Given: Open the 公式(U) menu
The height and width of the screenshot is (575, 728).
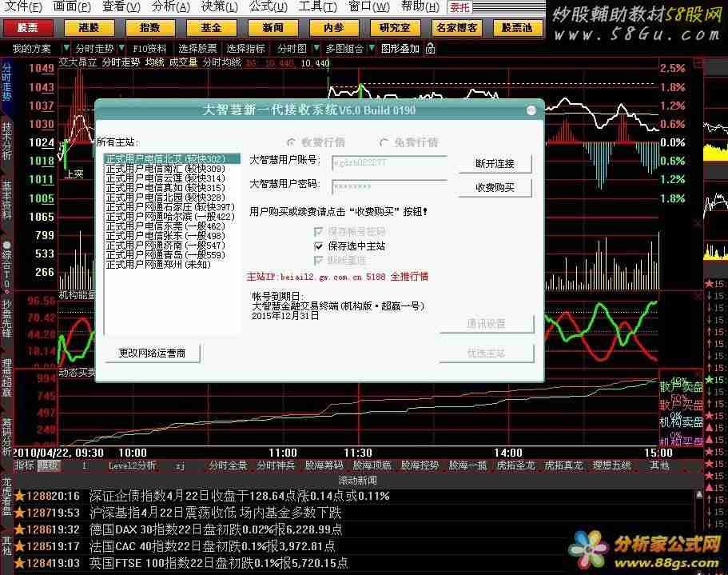Looking at the screenshot, I should point(269,6).
